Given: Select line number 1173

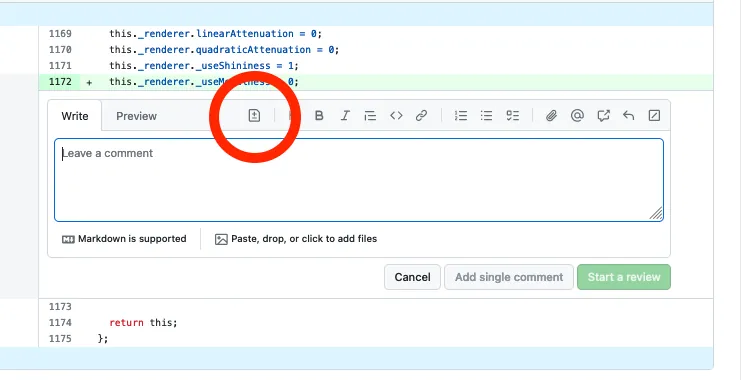Looking at the screenshot, I should click(x=60, y=307).
